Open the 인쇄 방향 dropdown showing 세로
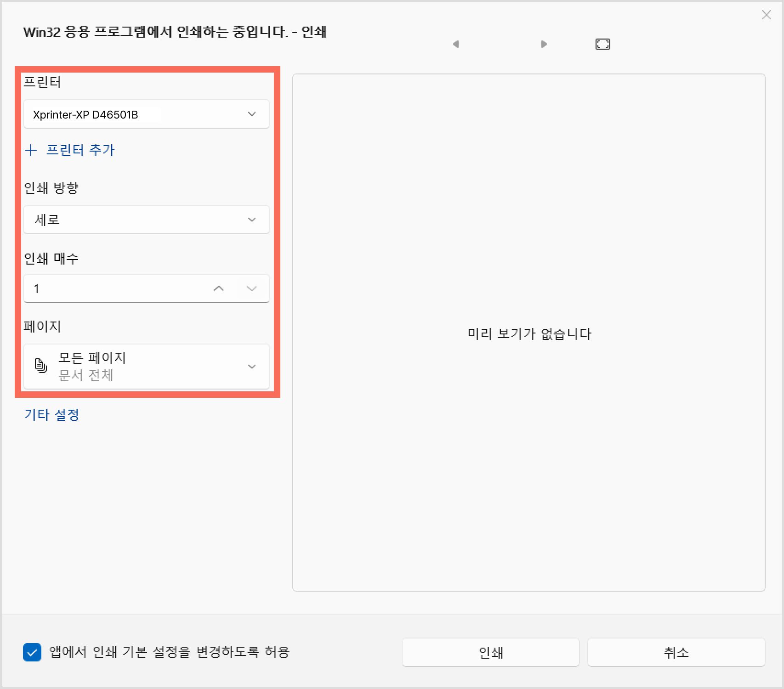Screen dimensions: 784x689 coord(147,220)
